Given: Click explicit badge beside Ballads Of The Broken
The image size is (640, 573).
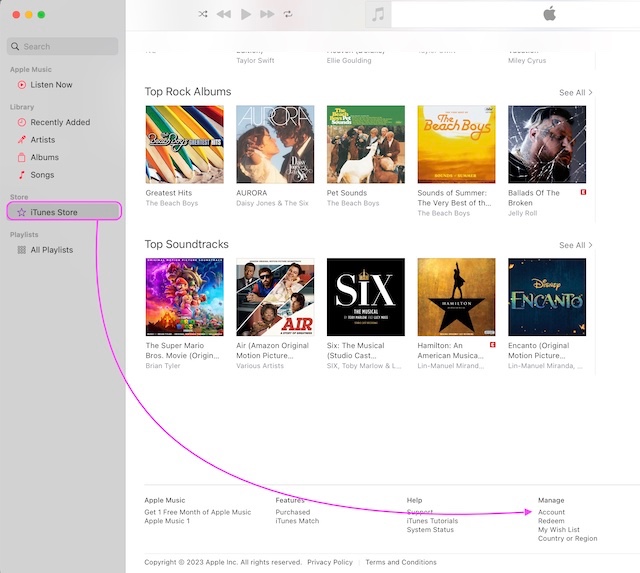Looking at the screenshot, I should click(x=583, y=192).
